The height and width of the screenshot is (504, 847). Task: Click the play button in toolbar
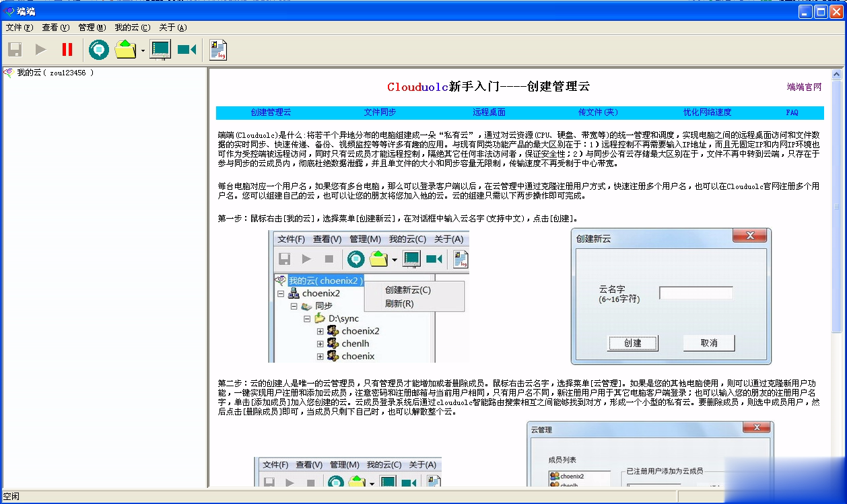[x=41, y=49]
